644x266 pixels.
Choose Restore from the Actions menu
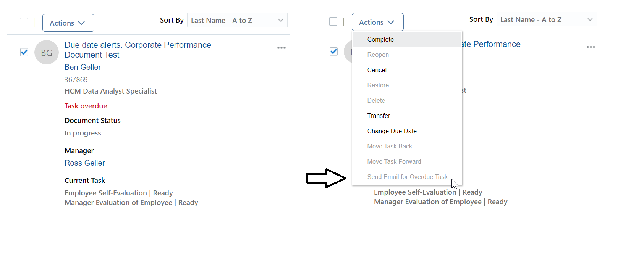(x=407, y=85)
